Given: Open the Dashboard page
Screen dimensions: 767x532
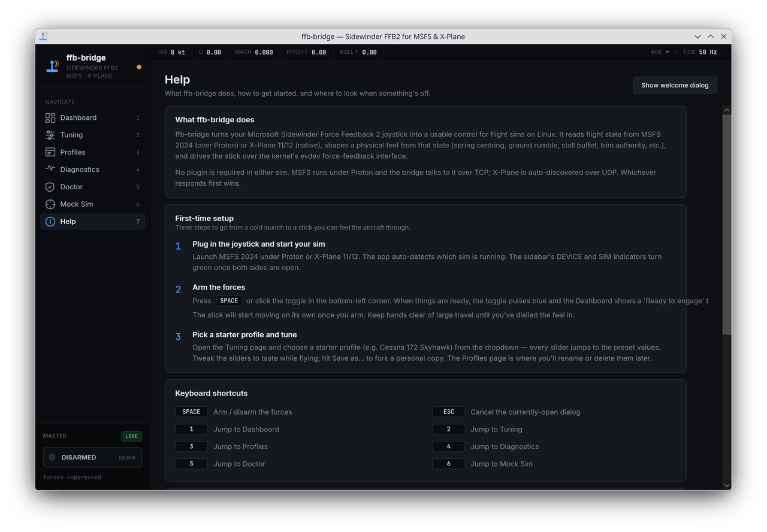Looking at the screenshot, I should 93,118.
